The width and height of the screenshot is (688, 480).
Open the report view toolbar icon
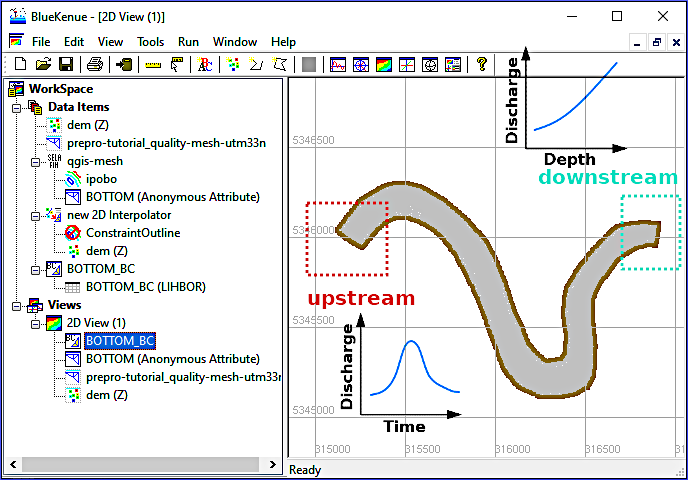coord(453,65)
